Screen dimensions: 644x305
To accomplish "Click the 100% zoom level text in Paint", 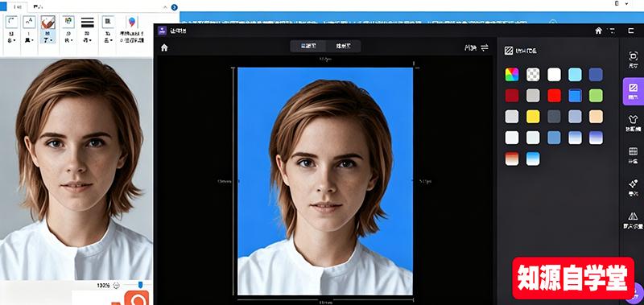I will click(x=104, y=285).
